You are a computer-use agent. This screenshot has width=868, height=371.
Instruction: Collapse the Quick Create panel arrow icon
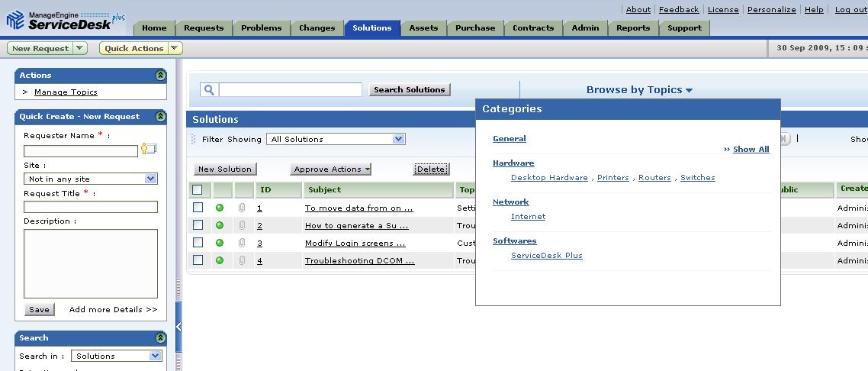[x=160, y=117]
